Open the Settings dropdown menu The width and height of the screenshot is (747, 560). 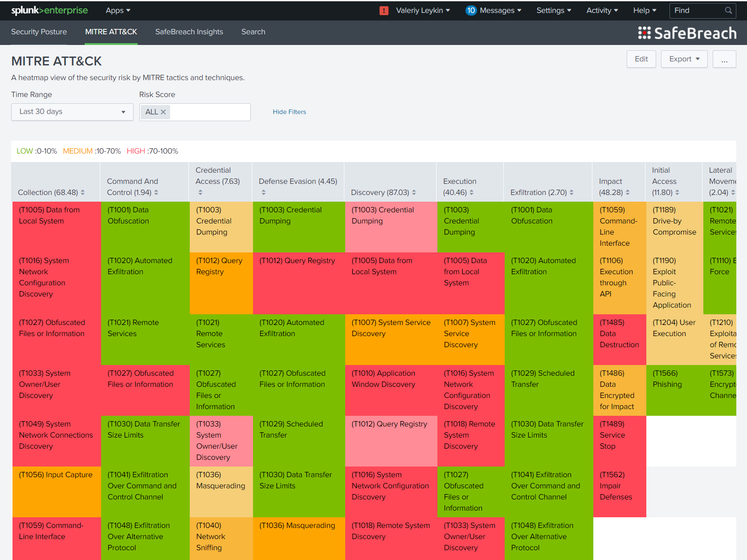(x=554, y=10)
